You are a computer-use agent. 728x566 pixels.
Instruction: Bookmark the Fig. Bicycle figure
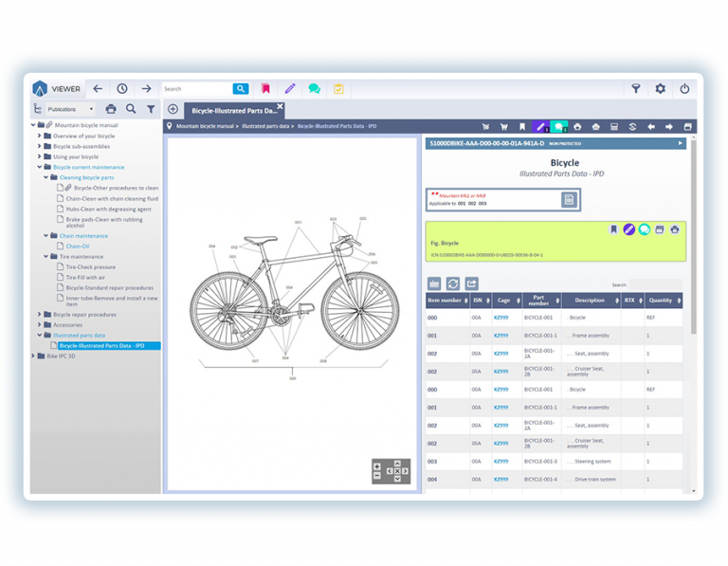point(613,229)
